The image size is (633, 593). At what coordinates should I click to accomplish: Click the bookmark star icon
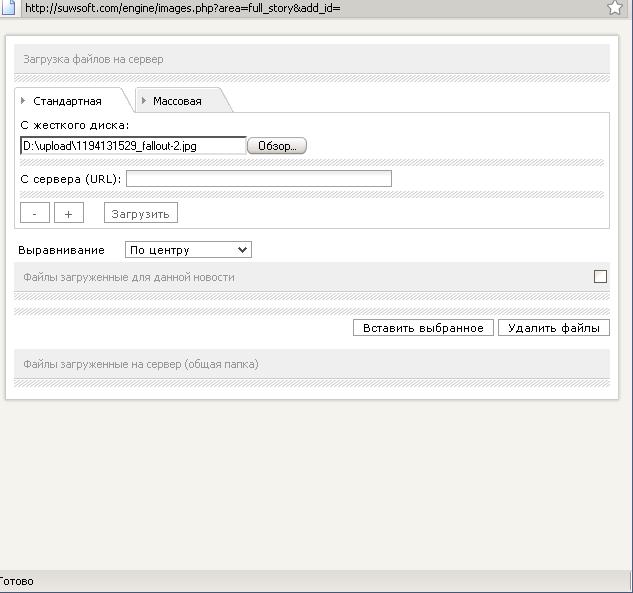(614, 8)
